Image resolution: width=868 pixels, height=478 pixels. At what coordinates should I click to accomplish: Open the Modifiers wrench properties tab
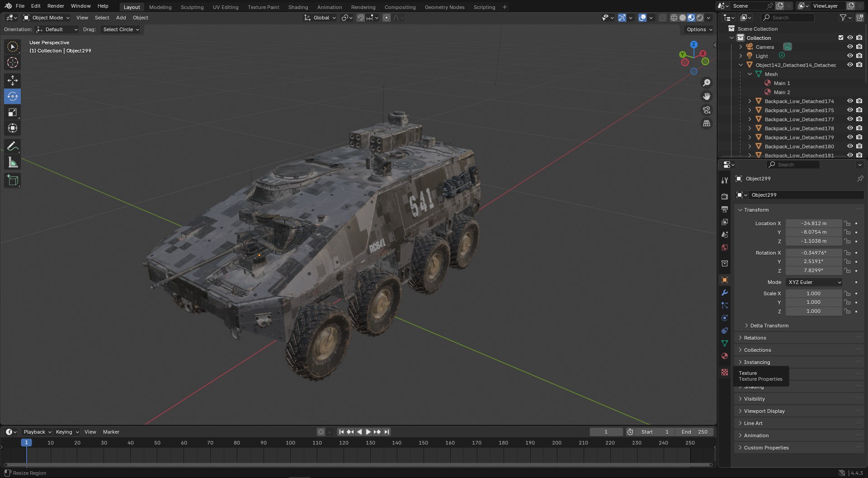[725, 293]
